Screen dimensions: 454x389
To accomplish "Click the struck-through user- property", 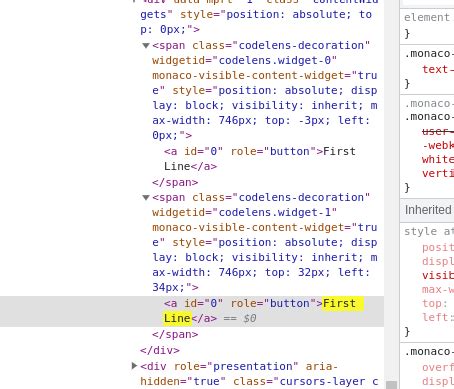I will [x=438, y=131].
